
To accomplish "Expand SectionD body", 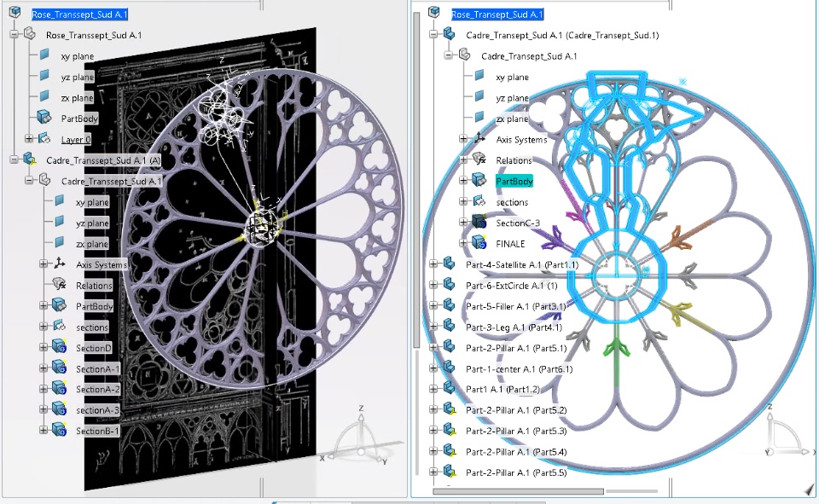I will tap(44, 348).
